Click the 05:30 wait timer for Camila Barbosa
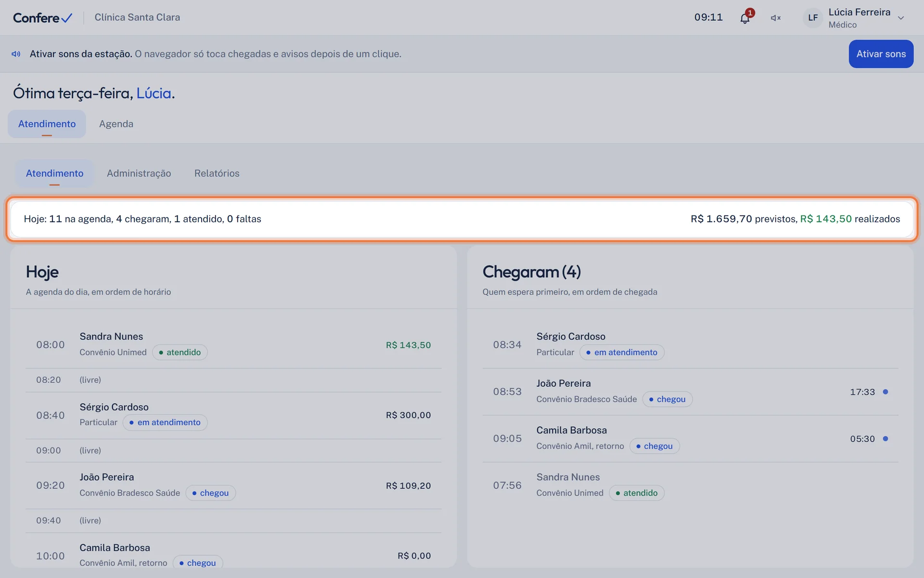 click(862, 439)
